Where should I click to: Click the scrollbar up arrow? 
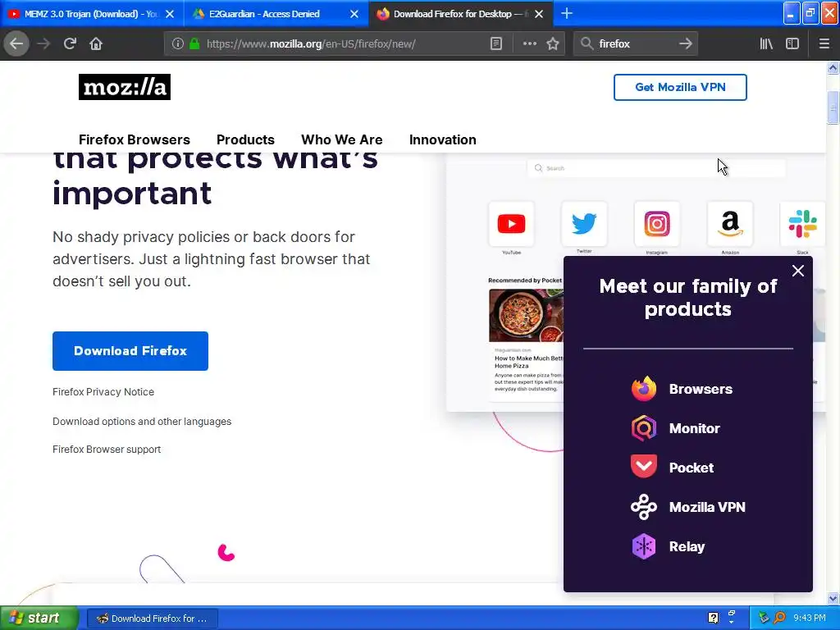point(833,67)
